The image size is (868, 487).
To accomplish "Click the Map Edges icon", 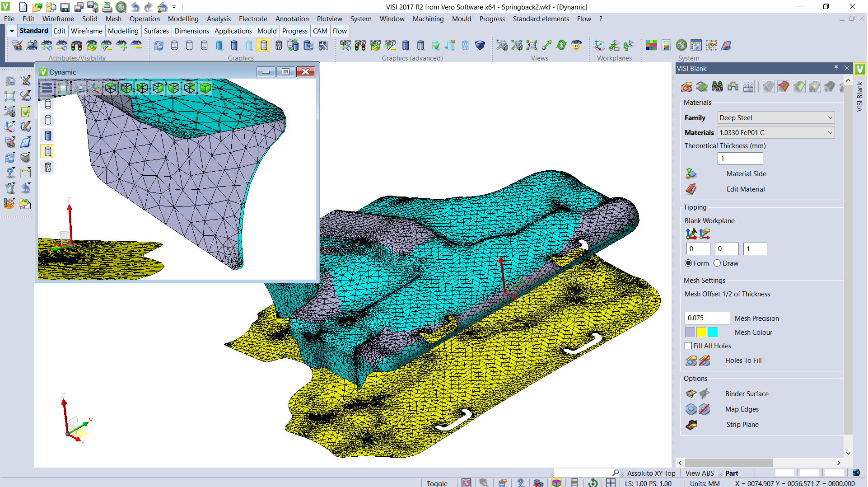I will 691,409.
